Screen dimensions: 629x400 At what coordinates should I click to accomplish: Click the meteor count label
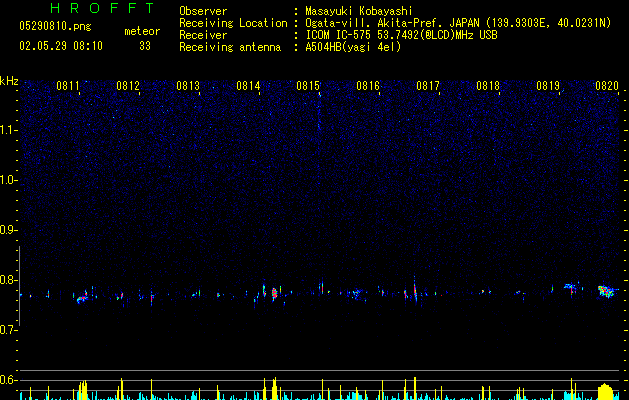142,31
